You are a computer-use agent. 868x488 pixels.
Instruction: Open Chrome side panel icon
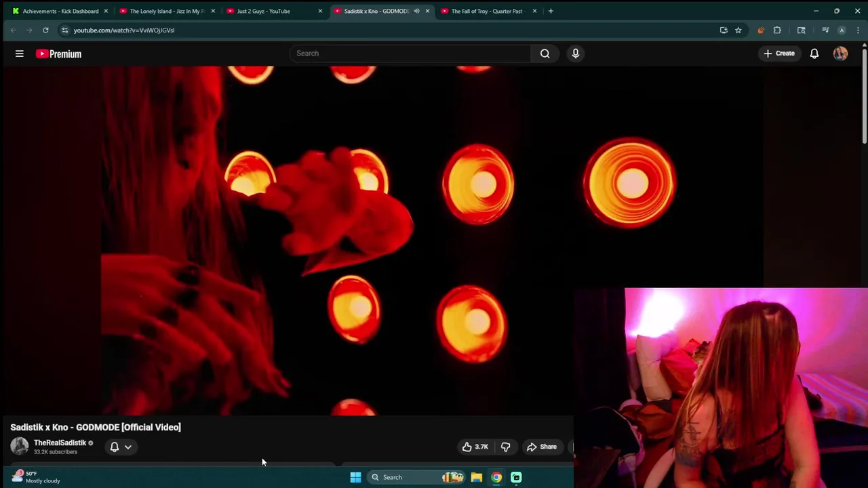click(801, 30)
